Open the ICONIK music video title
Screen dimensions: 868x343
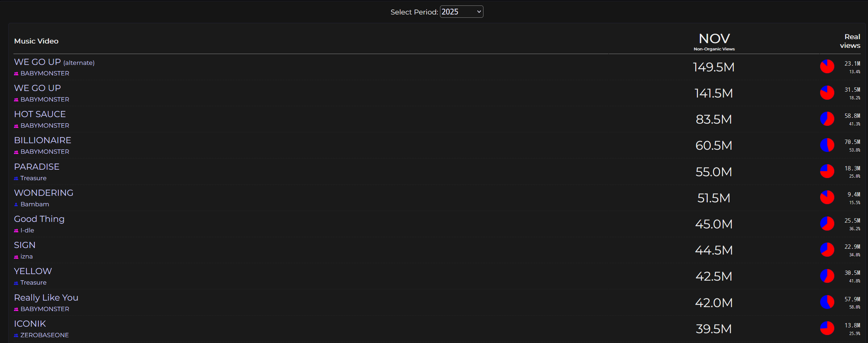point(30,324)
